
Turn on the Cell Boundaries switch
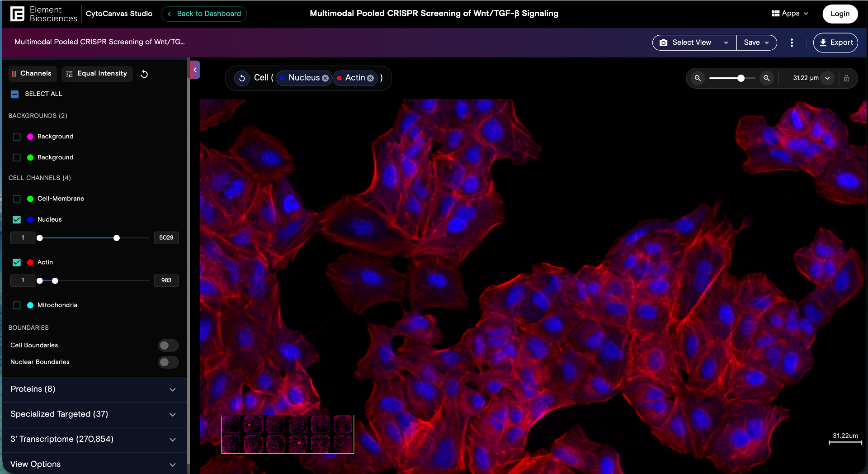pyautogui.click(x=168, y=346)
